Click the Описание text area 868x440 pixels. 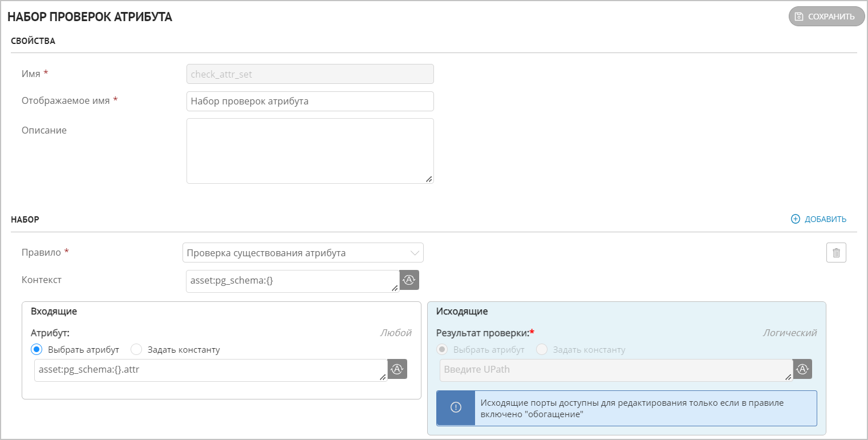[310, 151]
